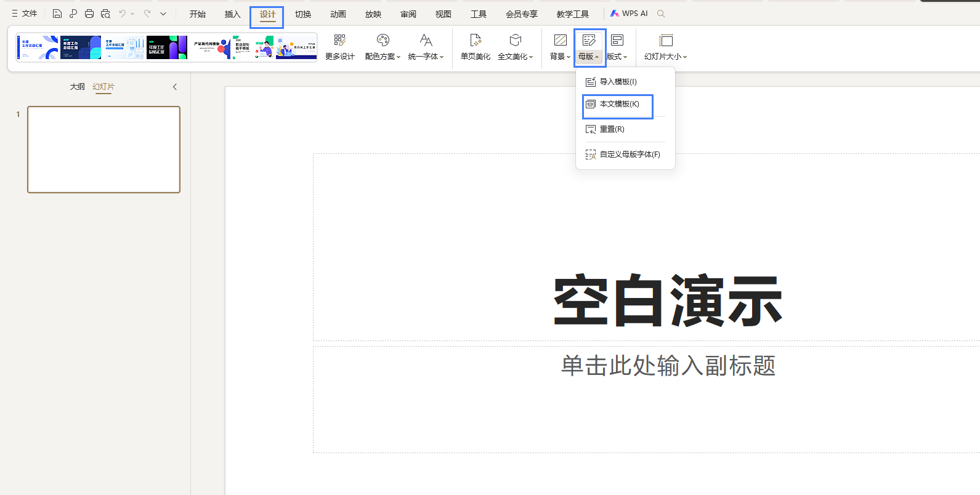This screenshot has height=495, width=980.
Task: Click the WPS AI button
Action: [x=629, y=14]
